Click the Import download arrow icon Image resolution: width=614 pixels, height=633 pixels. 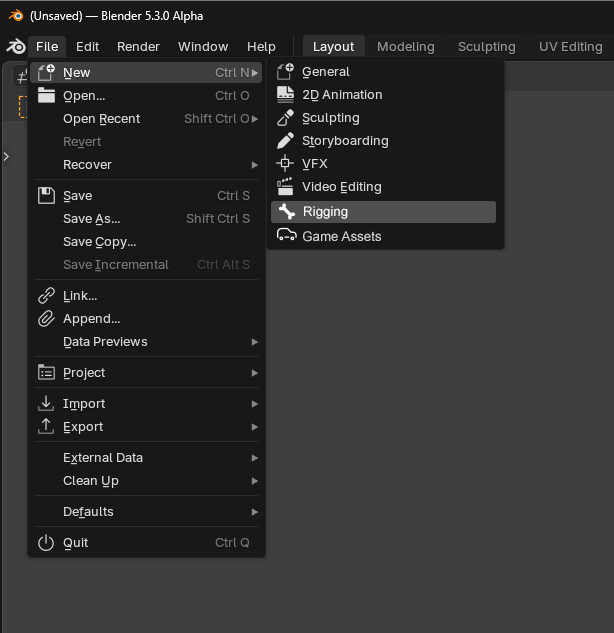46,403
